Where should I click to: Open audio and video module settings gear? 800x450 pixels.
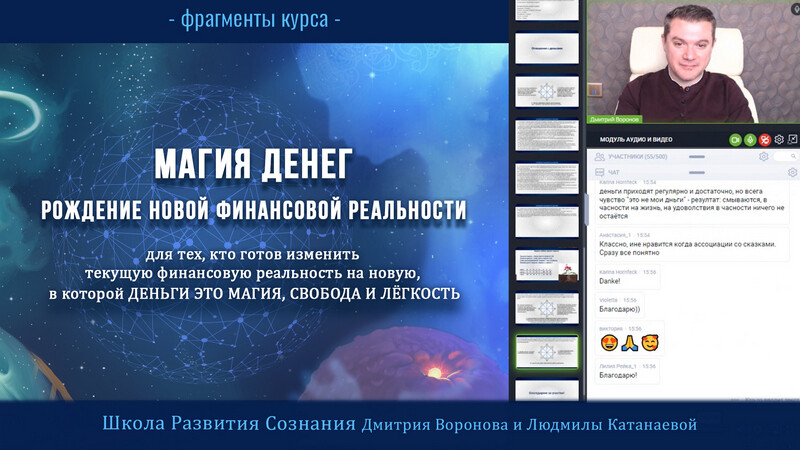(x=779, y=140)
